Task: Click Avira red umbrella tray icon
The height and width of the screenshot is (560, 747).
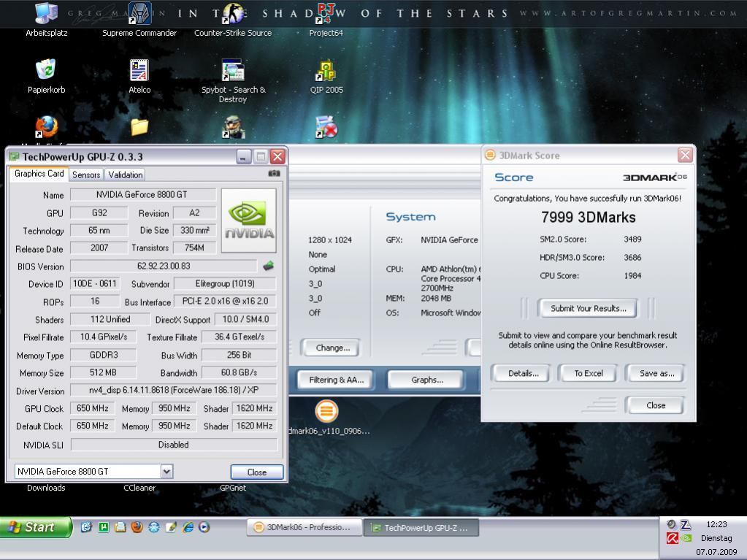Action: tap(673, 539)
